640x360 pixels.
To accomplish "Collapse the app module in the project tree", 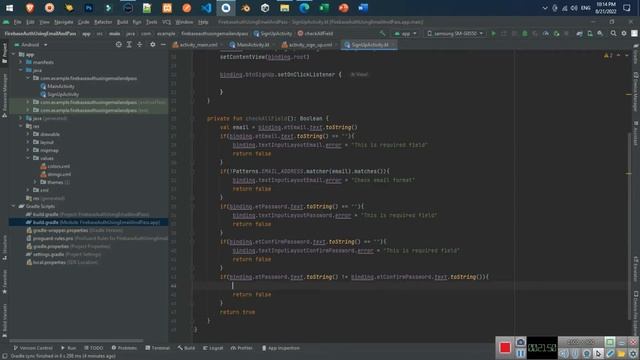I will pos(14,54).
